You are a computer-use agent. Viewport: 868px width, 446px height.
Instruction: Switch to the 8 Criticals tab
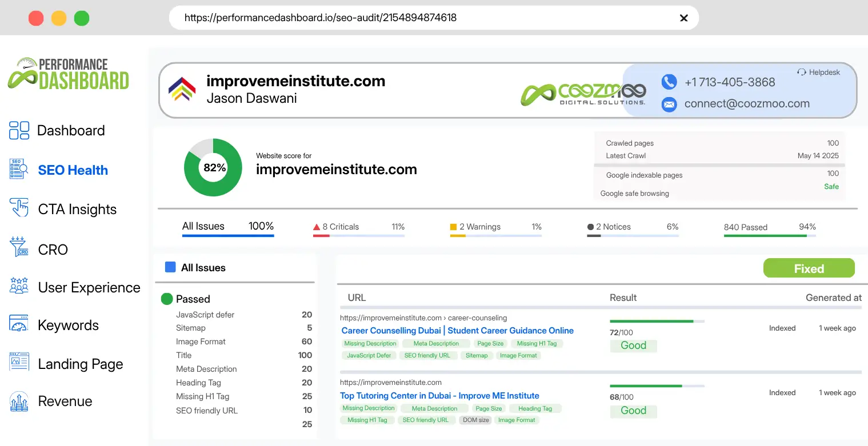pyautogui.click(x=359, y=228)
